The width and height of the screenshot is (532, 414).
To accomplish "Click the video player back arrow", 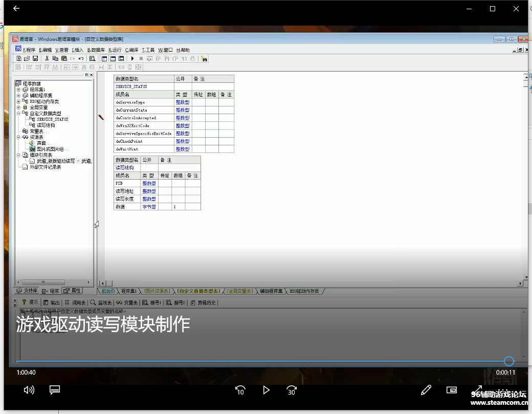I will (16, 9).
